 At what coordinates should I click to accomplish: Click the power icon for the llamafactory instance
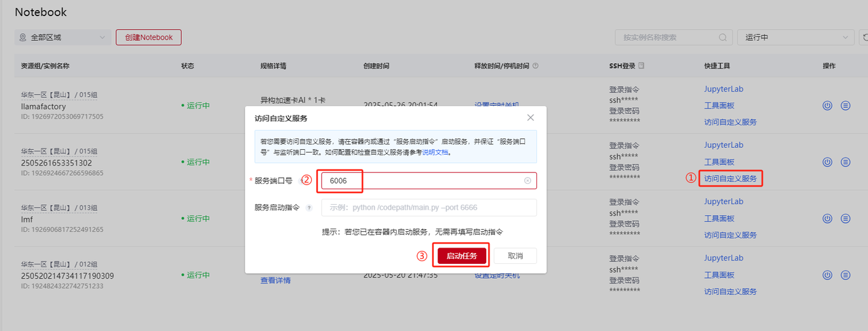tap(827, 106)
